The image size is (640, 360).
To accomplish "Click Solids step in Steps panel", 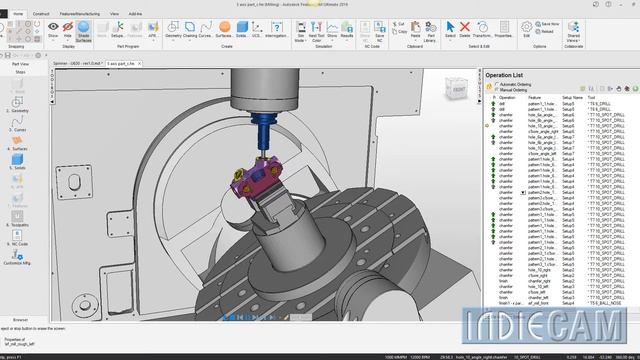I will [x=18, y=162].
